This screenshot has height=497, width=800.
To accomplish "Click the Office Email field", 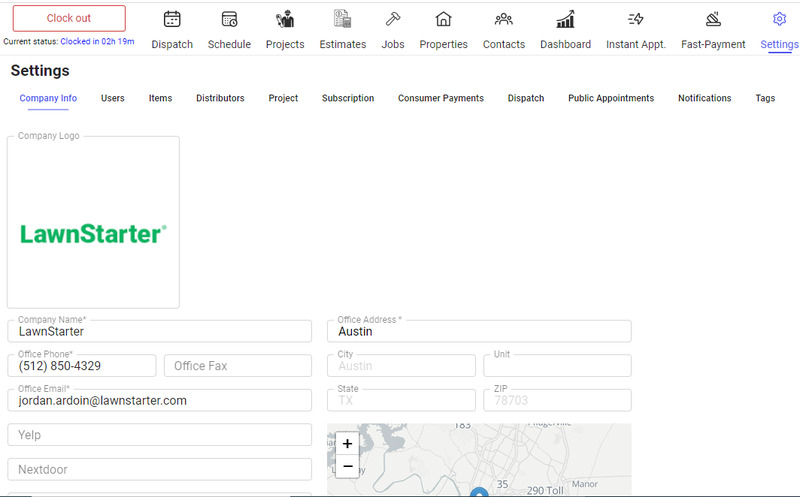I will click(160, 401).
